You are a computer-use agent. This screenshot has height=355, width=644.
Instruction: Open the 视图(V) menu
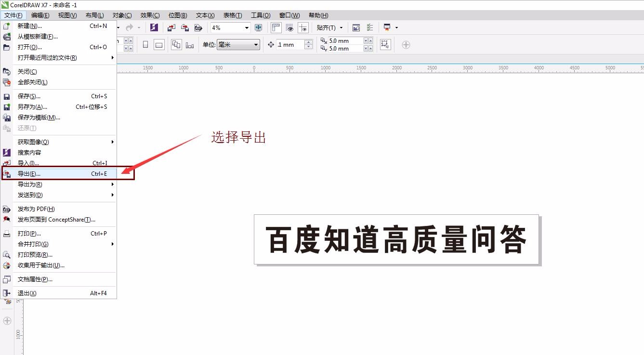pos(67,15)
